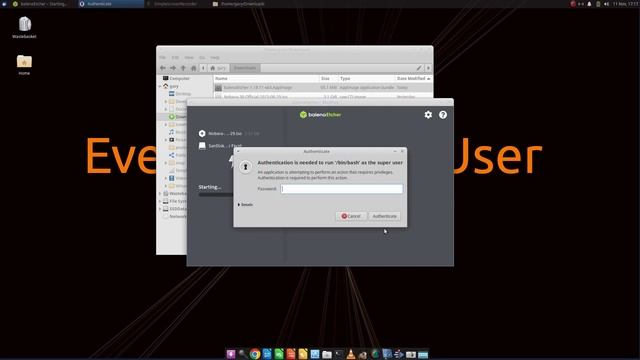Select Desktop in the sidebar tree
640x360 pixels.
(180, 93)
